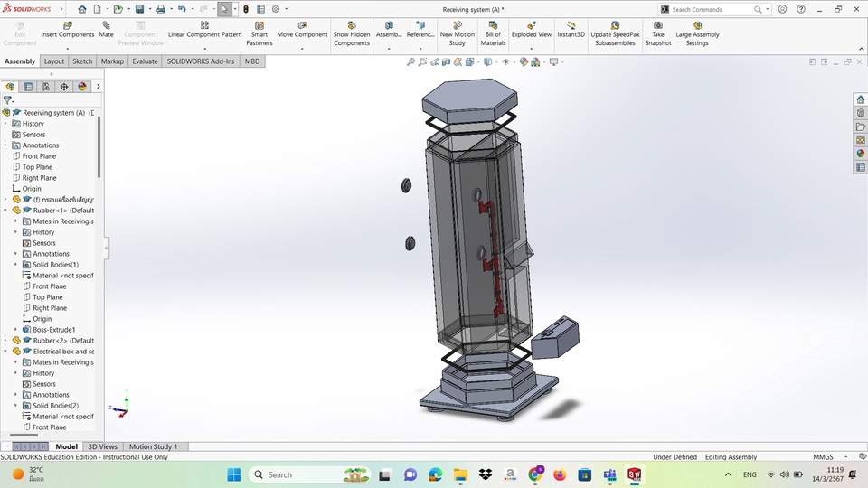Activate the Select cursor tool
The height and width of the screenshot is (488, 868).
click(224, 9)
